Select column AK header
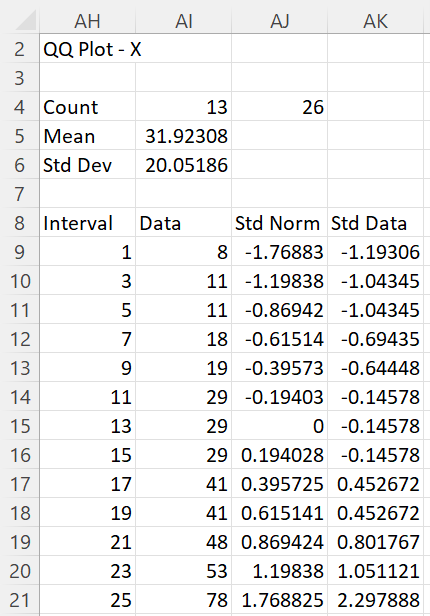Screen dimensions: 430x616 (375, 20)
